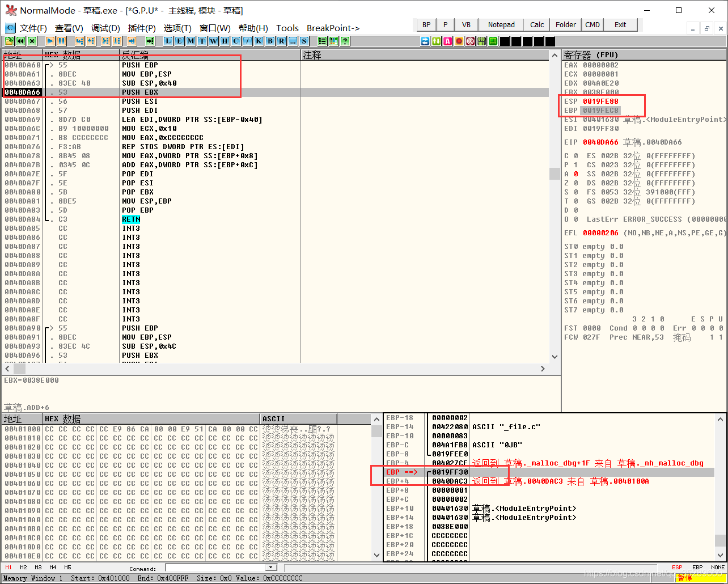Open Executable modules with E button

point(180,41)
